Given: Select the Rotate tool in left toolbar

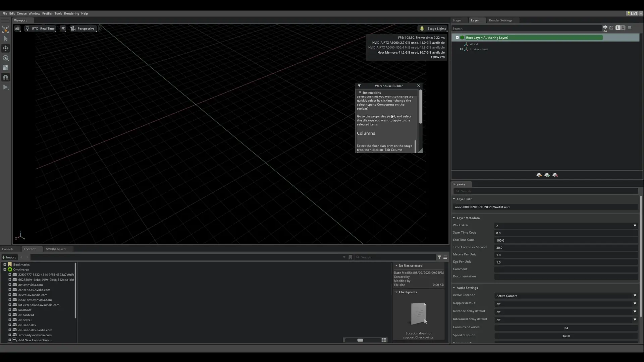Looking at the screenshot, I should click(6, 58).
